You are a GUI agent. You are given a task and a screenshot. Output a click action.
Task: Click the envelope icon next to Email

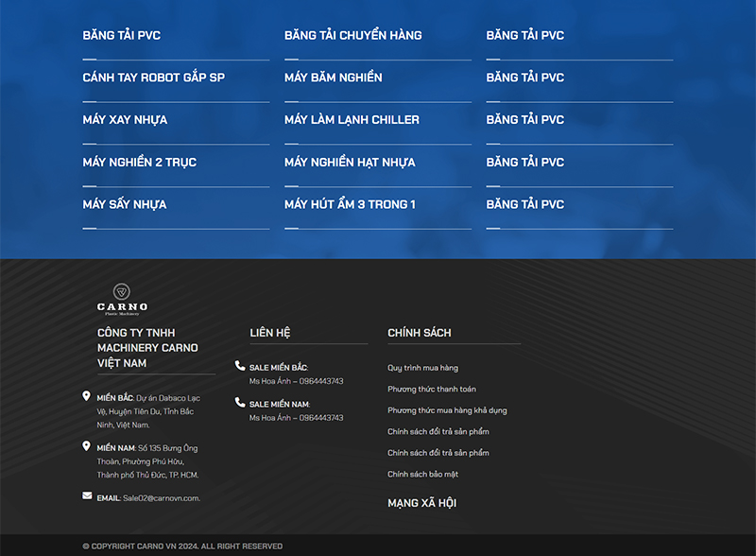coord(87,496)
